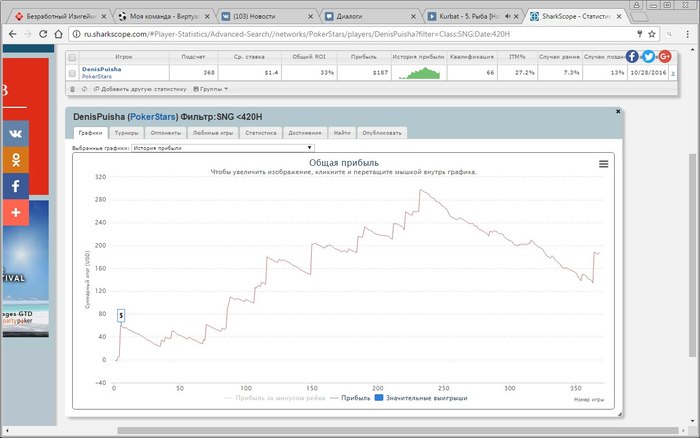Image resolution: width=700 pixels, height=438 pixels.
Task: Open the Статистика tab
Action: click(261, 133)
